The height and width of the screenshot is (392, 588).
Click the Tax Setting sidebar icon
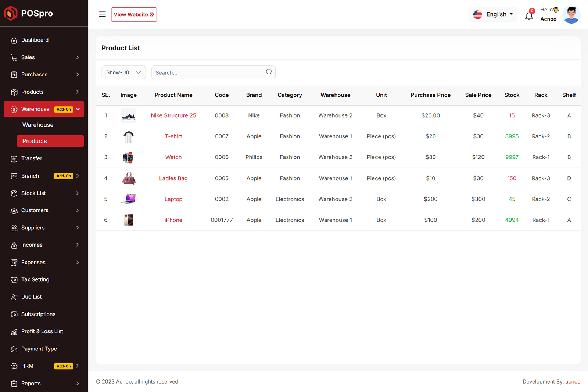pyautogui.click(x=14, y=280)
